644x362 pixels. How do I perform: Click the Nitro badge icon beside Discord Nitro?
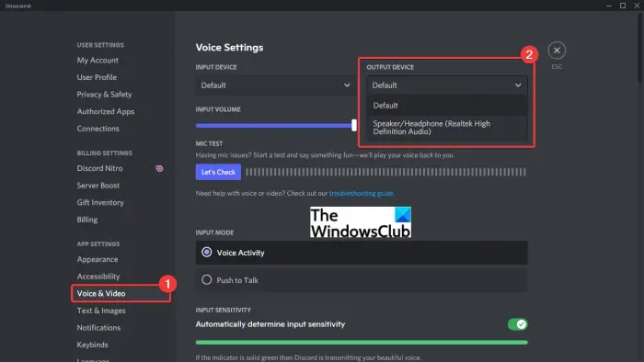pyautogui.click(x=159, y=168)
